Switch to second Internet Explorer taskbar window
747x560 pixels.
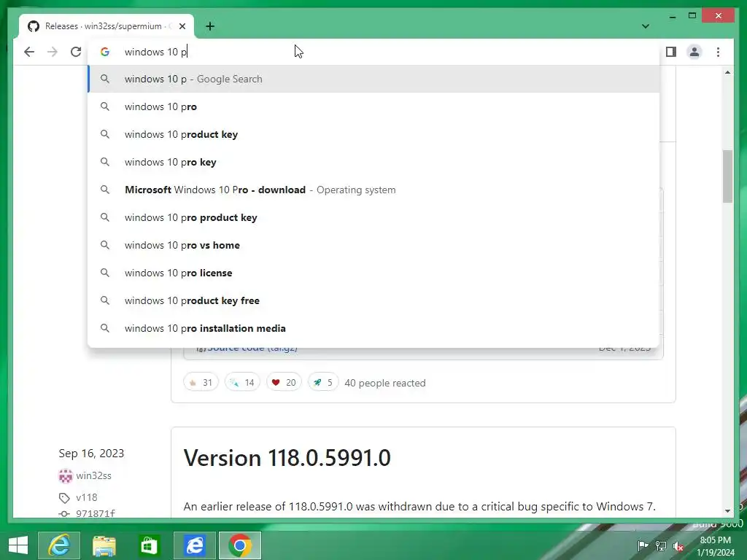click(x=194, y=545)
